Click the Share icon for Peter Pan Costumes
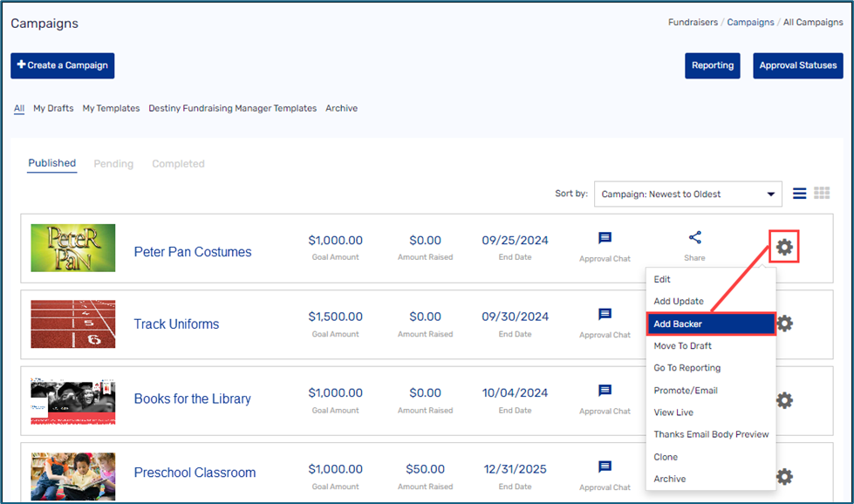Screen dimensions: 854x504 pos(694,238)
